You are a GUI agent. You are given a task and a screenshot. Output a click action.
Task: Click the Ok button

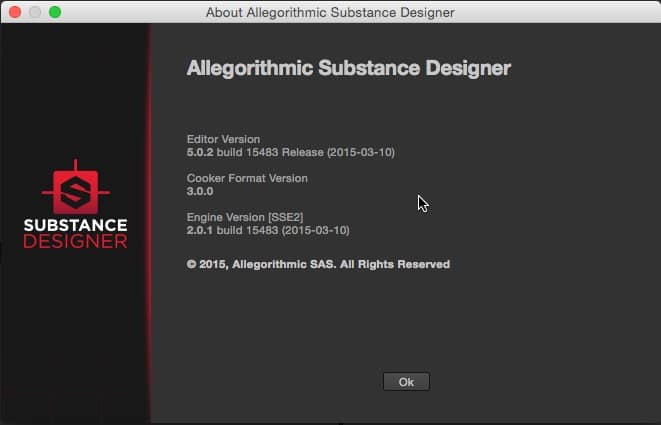pyautogui.click(x=406, y=382)
